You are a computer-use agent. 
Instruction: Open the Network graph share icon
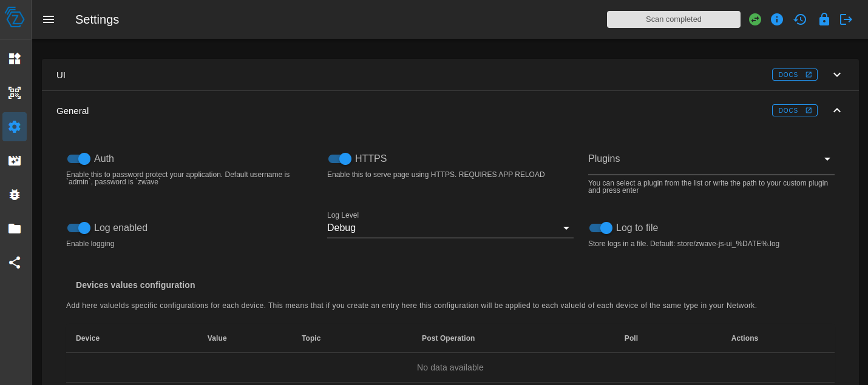(x=15, y=263)
